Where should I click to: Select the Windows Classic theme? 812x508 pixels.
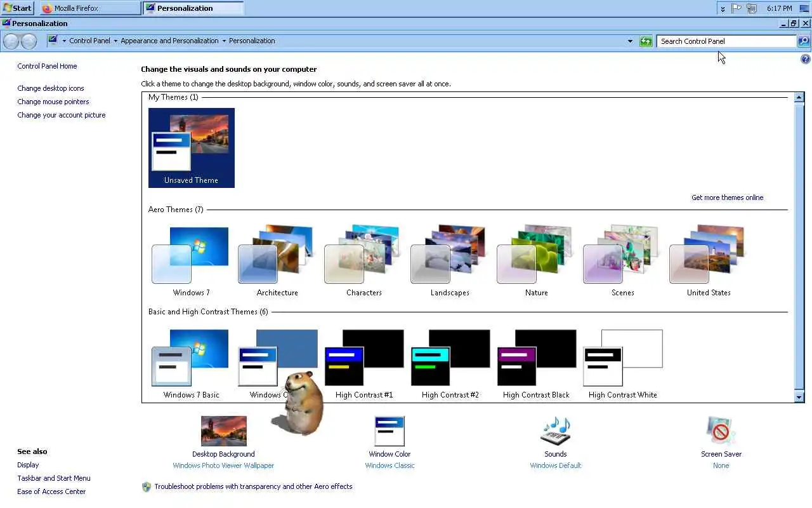click(277, 364)
